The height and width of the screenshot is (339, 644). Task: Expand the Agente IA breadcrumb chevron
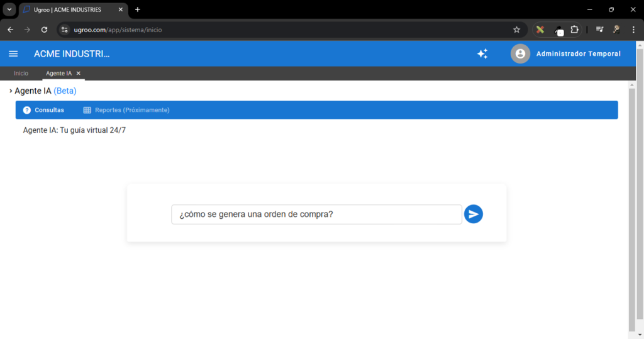pyautogui.click(x=11, y=91)
